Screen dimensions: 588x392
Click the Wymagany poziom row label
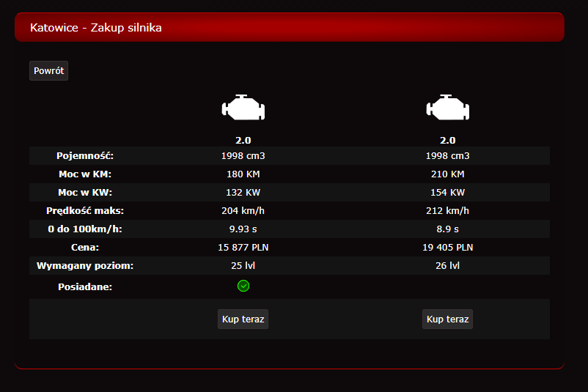[85, 266]
